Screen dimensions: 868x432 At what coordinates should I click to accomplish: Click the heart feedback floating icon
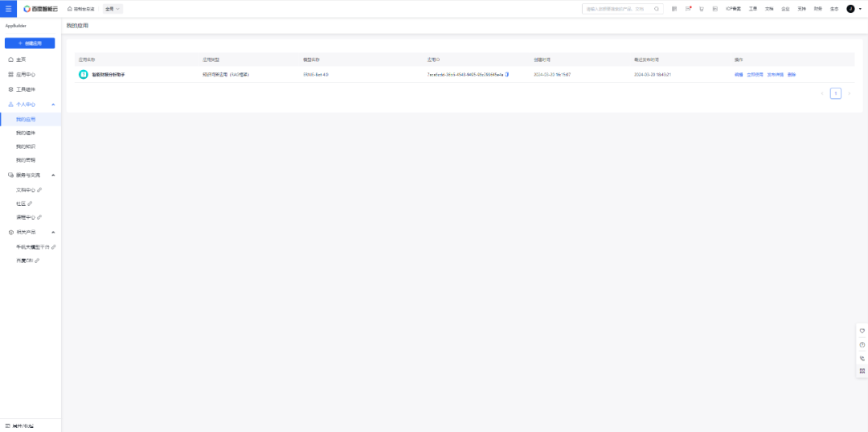pyautogui.click(x=862, y=331)
